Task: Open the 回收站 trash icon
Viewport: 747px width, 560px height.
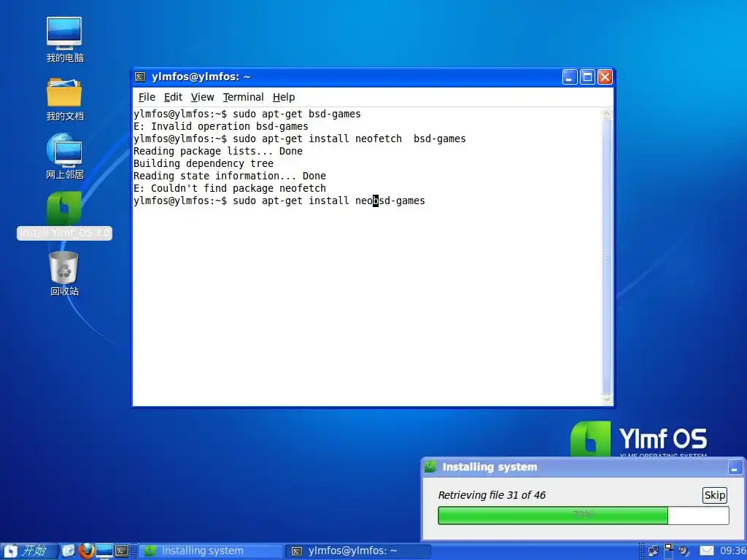Action: pyautogui.click(x=64, y=273)
